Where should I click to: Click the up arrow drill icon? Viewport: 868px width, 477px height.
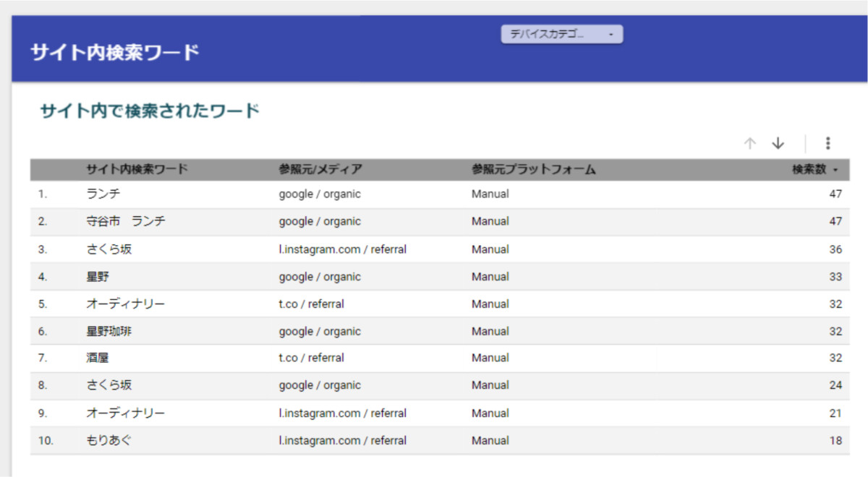pyautogui.click(x=750, y=143)
